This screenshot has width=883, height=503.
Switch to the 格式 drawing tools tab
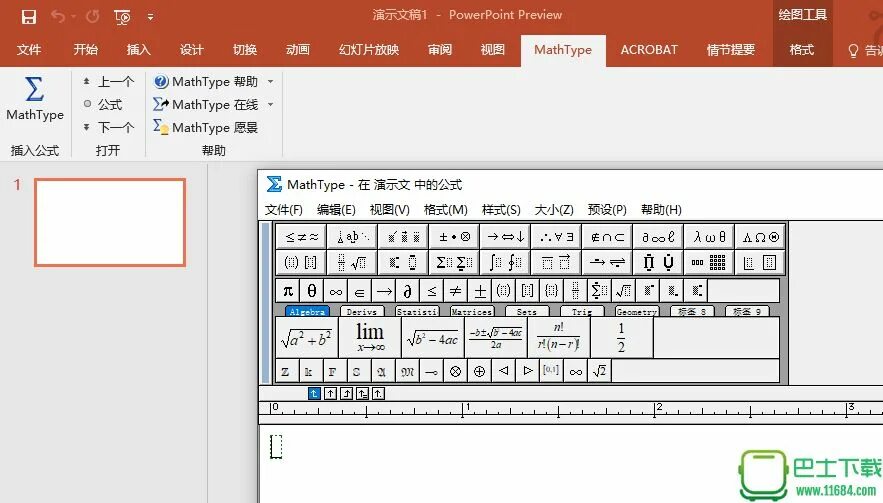[801, 50]
